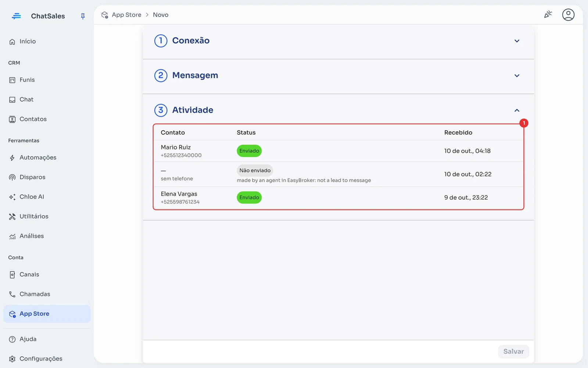This screenshot has width=588, height=368.
Task: Click the Início home icon
Action: click(12, 42)
